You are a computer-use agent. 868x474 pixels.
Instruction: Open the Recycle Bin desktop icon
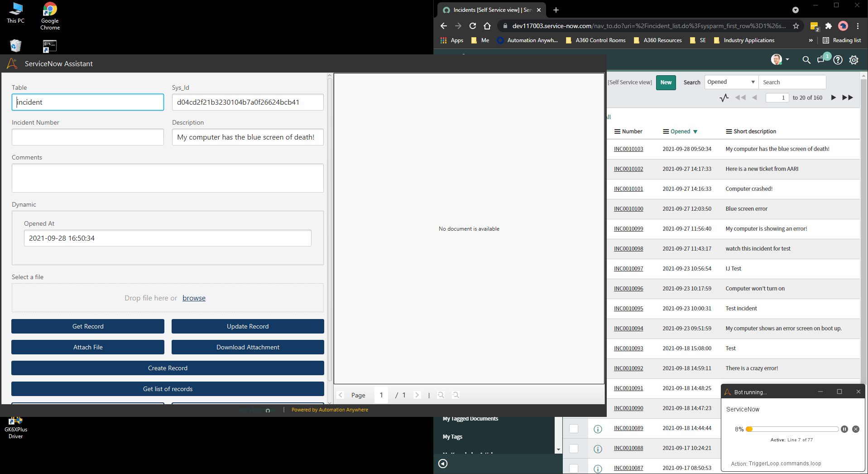(16, 45)
